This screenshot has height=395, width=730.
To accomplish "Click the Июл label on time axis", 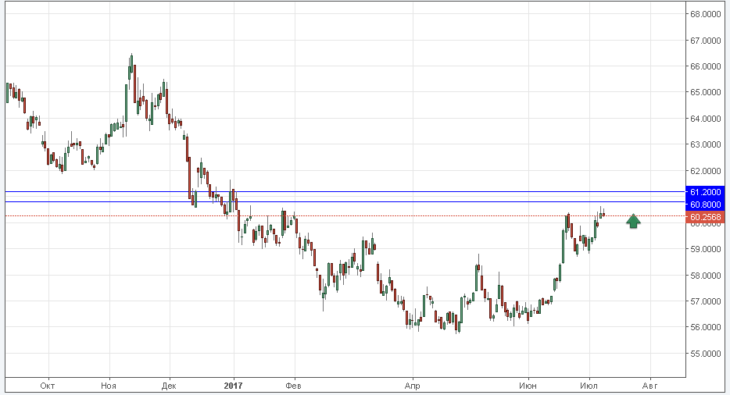I will click(588, 386).
